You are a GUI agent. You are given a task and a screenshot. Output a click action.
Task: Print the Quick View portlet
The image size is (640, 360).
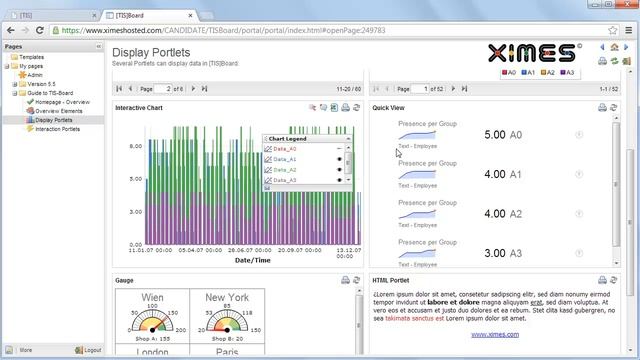tap(602, 108)
